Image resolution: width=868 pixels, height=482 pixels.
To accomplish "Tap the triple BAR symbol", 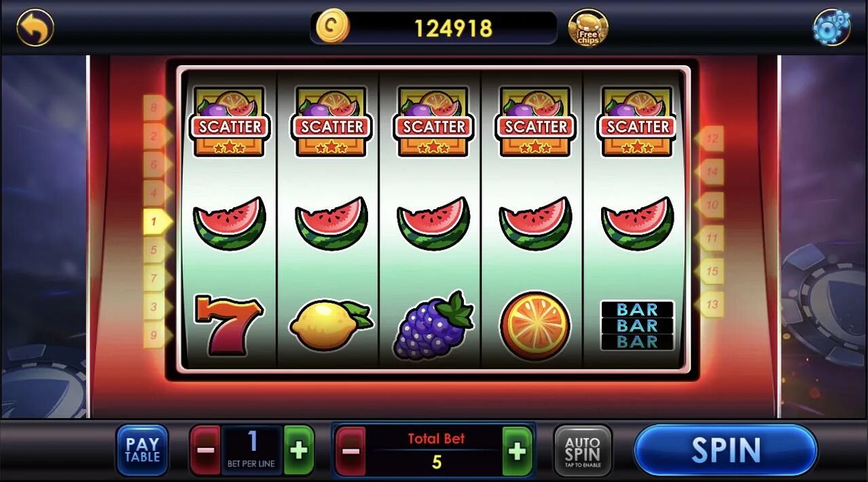I will pyautogui.click(x=637, y=325).
